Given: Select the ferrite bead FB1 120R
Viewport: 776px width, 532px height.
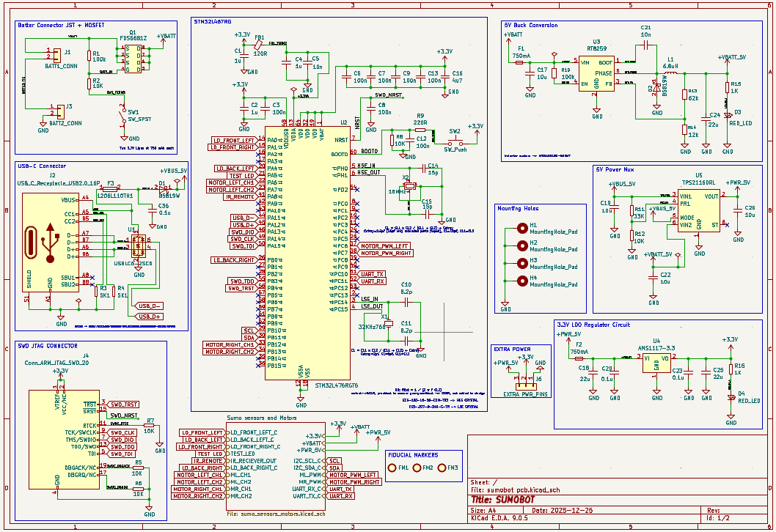Looking at the screenshot, I should (258, 45).
